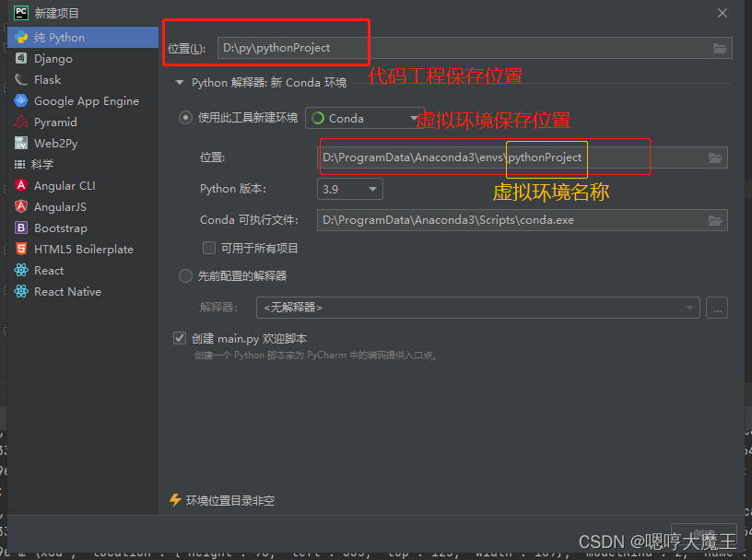Click the 科学 label text
This screenshot has width=752, height=560.
[x=42, y=165]
